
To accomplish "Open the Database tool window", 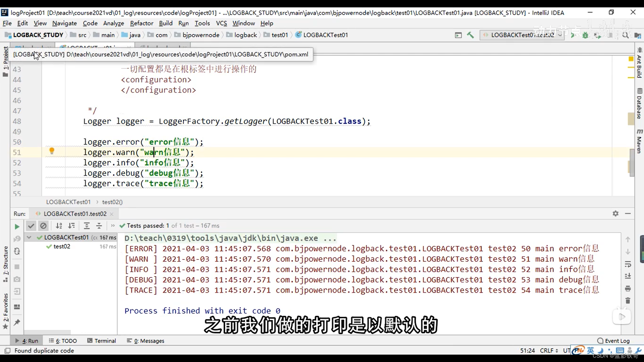I will (x=639, y=103).
